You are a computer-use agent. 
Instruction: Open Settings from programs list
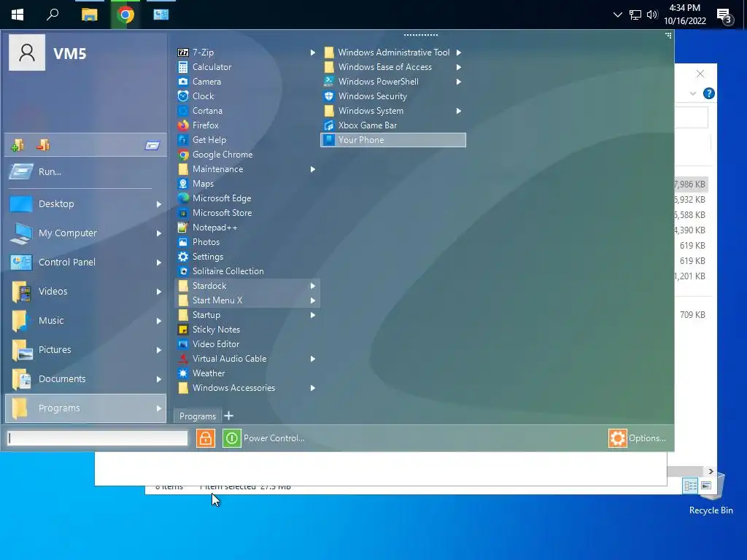coord(247,256)
